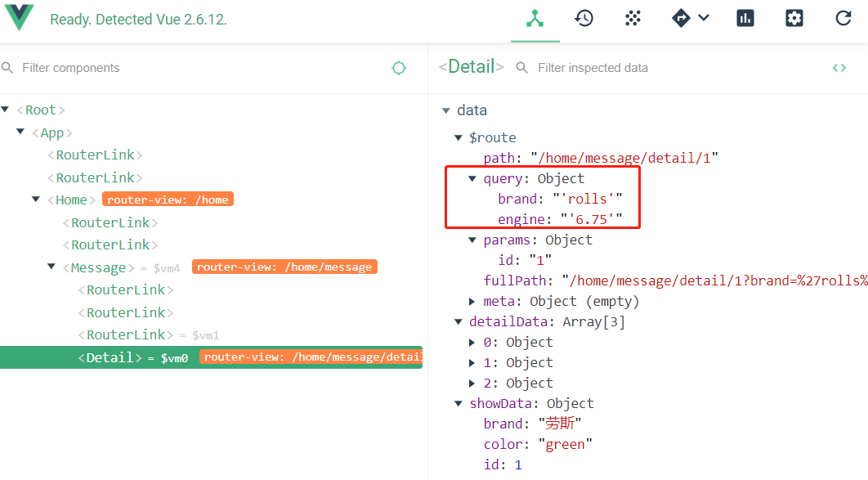This screenshot has height=480, width=868.
Task: Click the filter components search icon
Action: [7, 68]
